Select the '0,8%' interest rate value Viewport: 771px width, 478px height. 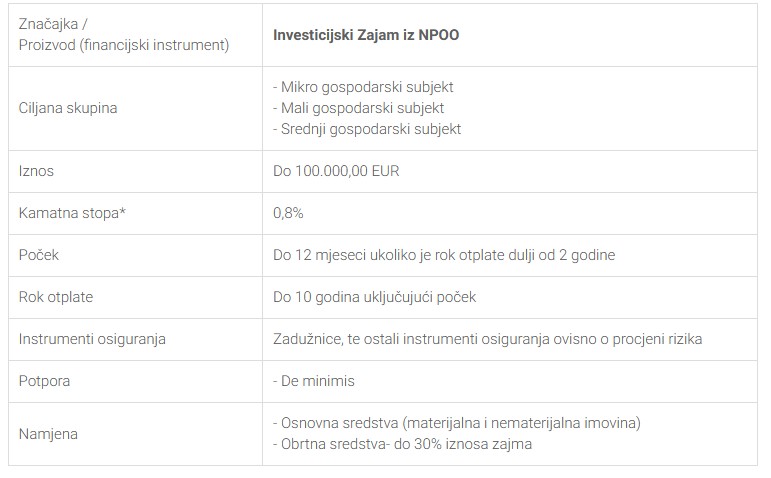(288, 213)
